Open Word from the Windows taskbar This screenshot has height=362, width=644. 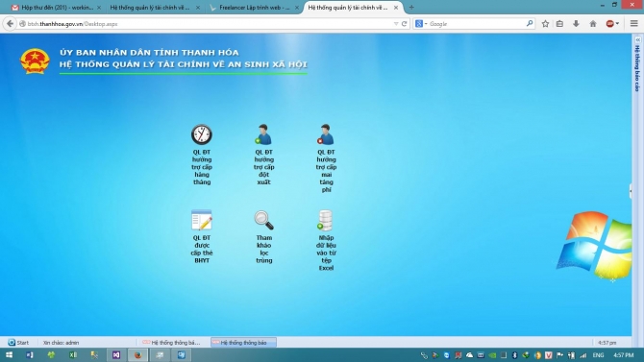[x=30, y=355]
